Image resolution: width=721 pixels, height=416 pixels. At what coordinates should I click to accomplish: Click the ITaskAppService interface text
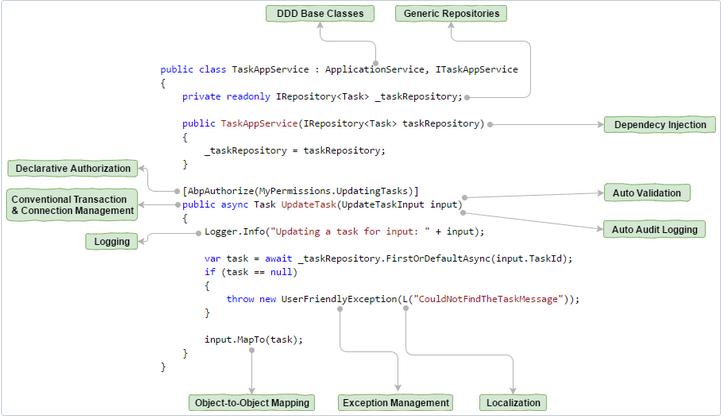coord(476,69)
